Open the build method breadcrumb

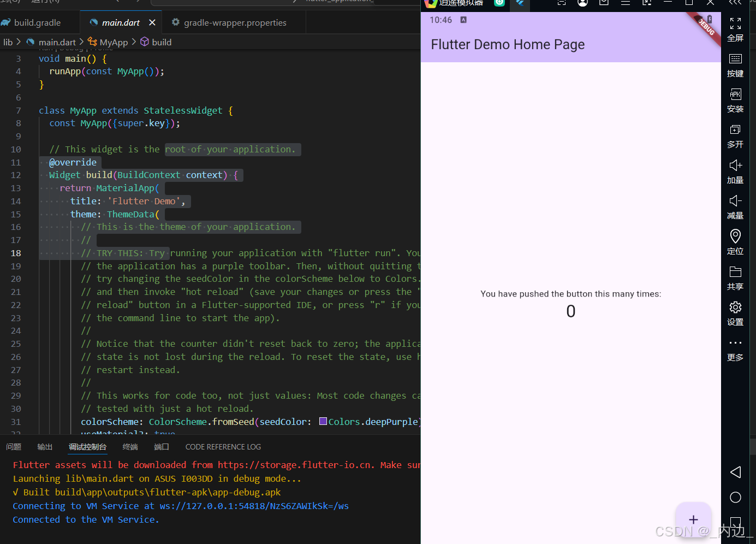[x=162, y=42]
